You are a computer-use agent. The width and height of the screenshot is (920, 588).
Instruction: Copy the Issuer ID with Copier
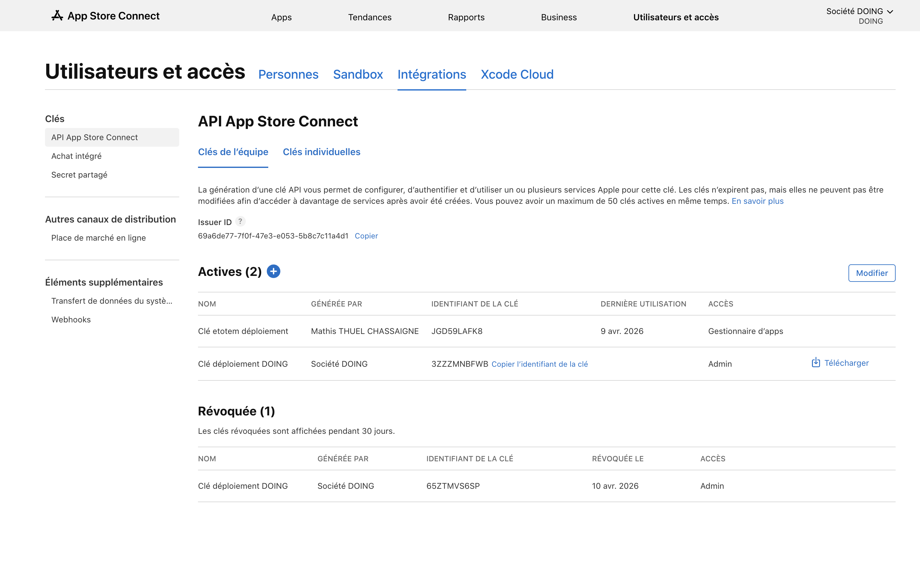pyautogui.click(x=366, y=236)
